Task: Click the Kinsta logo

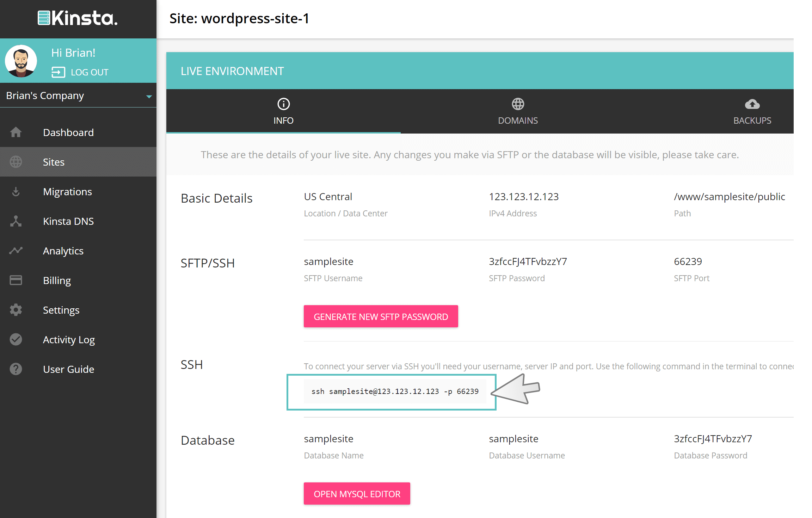Action: [78, 18]
